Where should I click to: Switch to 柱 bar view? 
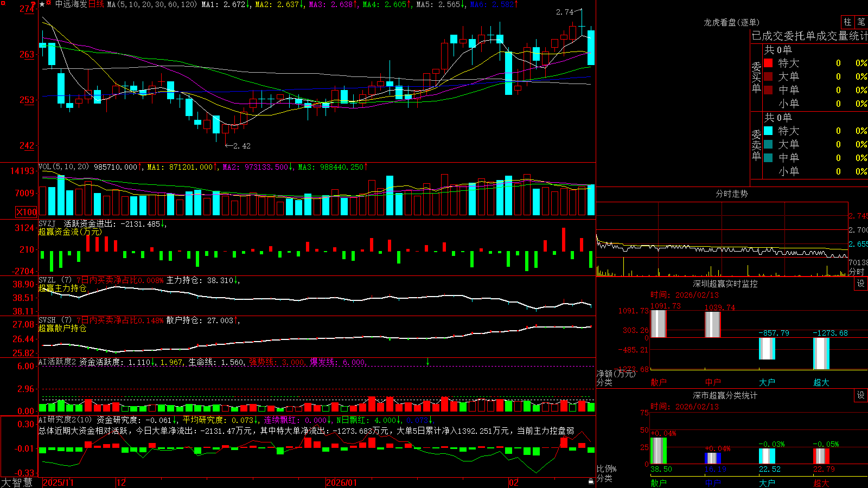pos(847,22)
